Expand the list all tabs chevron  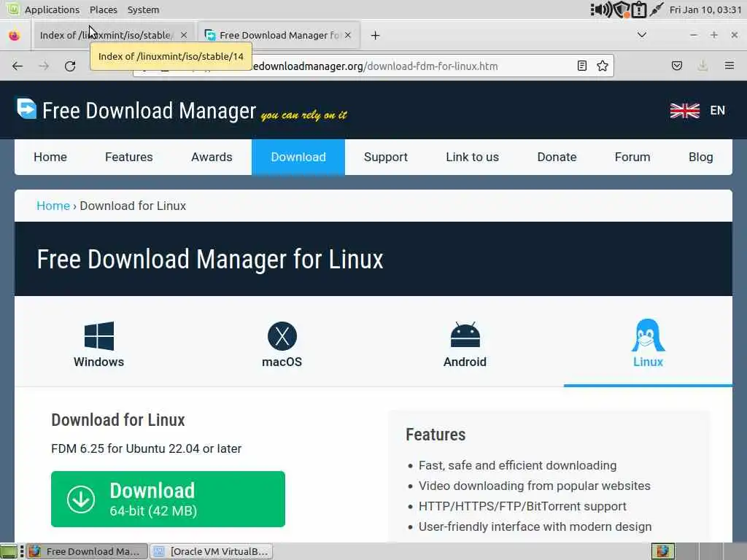point(642,35)
